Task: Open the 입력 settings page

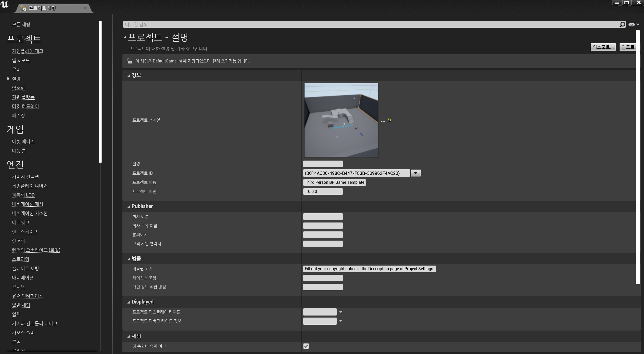Action: coord(16,314)
